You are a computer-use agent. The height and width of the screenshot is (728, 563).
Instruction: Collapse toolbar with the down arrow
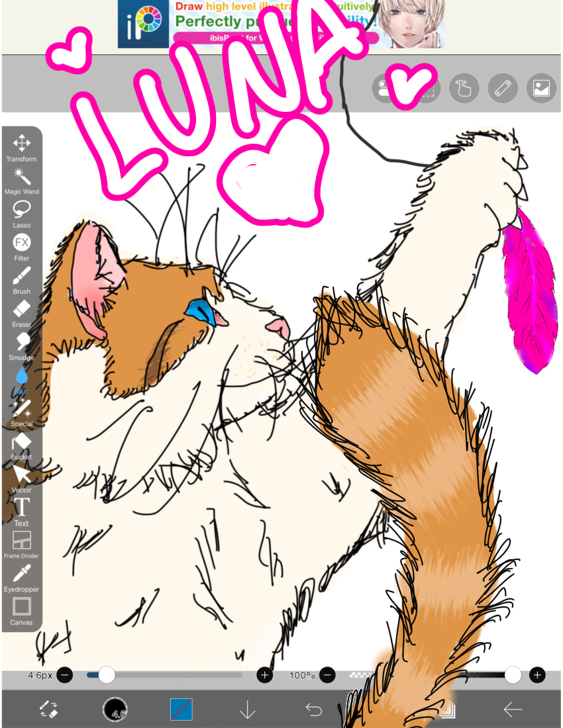(x=247, y=709)
